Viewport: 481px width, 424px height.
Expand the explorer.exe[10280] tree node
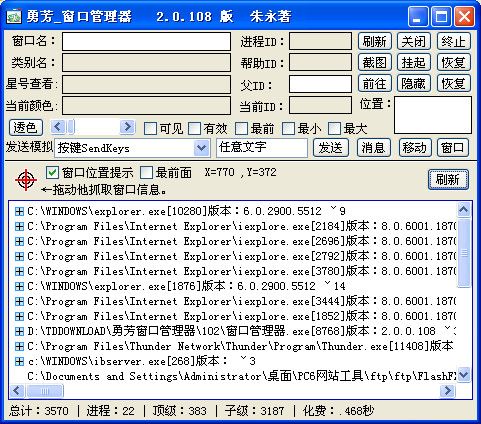coord(19,211)
